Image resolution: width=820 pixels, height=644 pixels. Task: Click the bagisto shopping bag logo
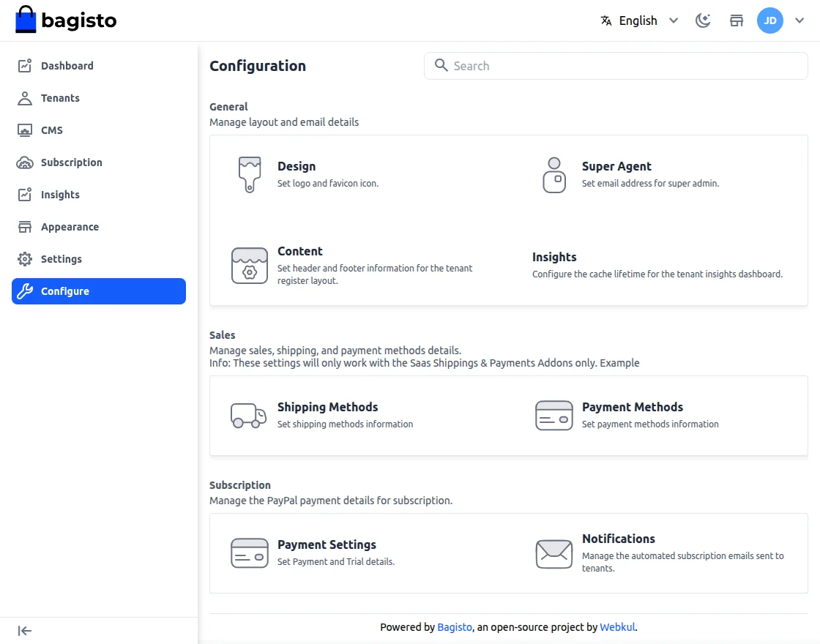pos(66,20)
